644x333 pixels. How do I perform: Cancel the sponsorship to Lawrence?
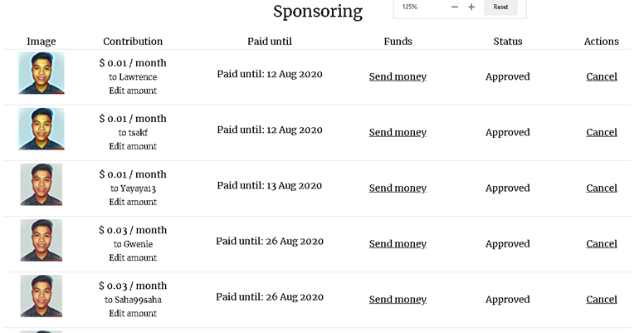click(x=602, y=77)
